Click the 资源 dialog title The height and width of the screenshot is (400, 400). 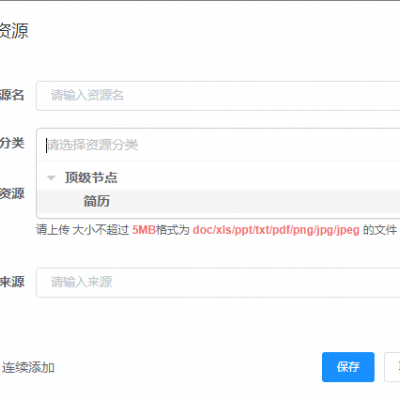(x=14, y=31)
